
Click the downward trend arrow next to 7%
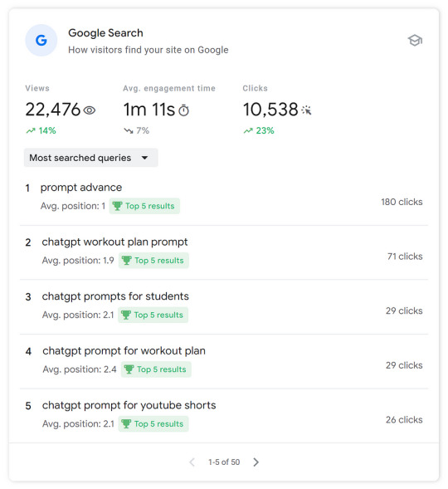(x=129, y=130)
